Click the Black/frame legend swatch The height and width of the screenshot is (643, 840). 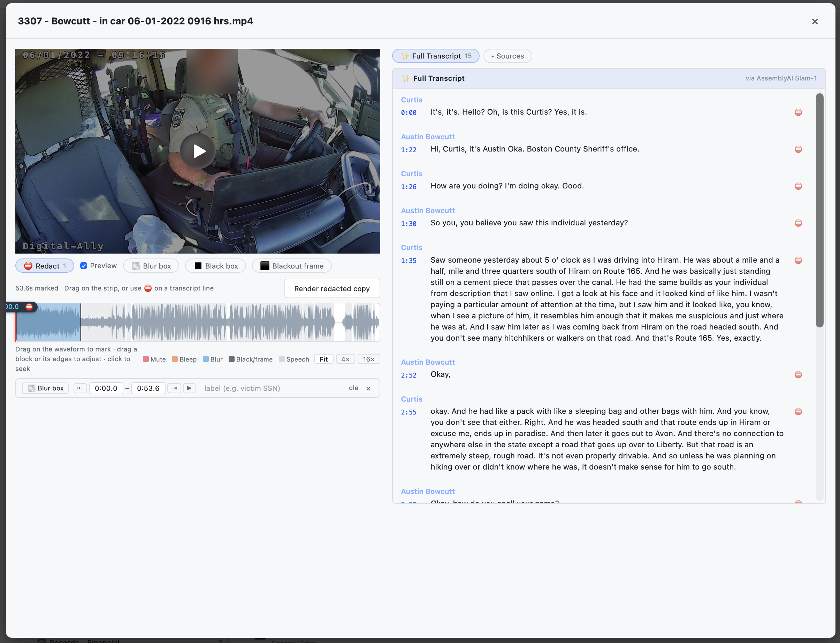[x=231, y=359]
